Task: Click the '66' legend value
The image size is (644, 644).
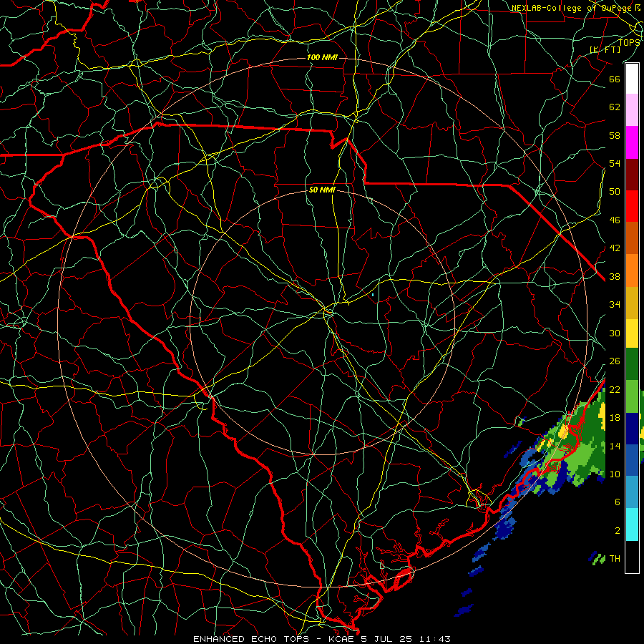Action: pos(615,79)
